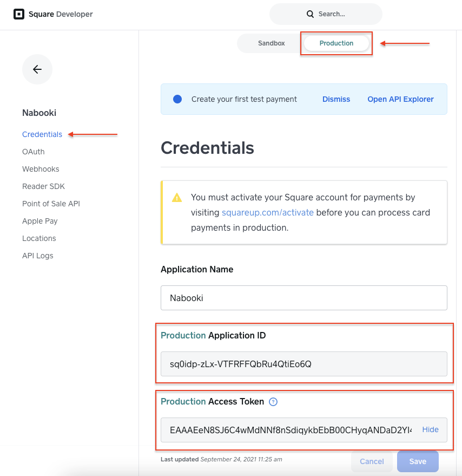The height and width of the screenshot is (476, 462).
Task: Open the OAuth section
Action: pos(34,152)
